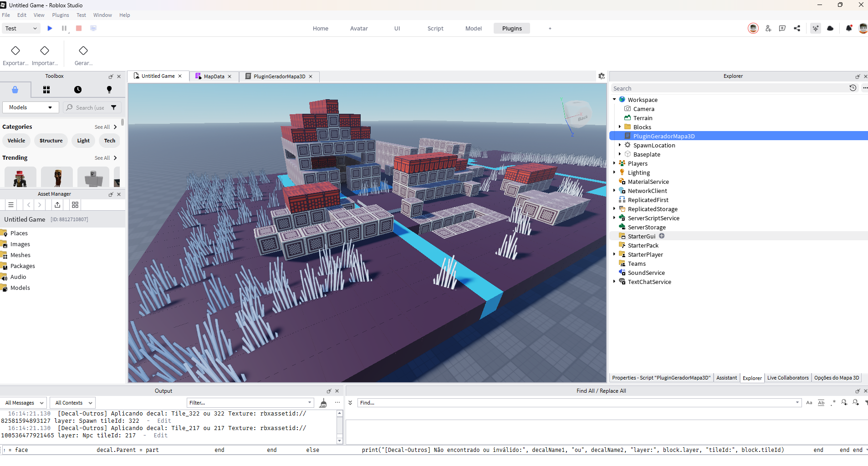
Task: Toggle match case in Find All panel
Action: pos(809,403)
